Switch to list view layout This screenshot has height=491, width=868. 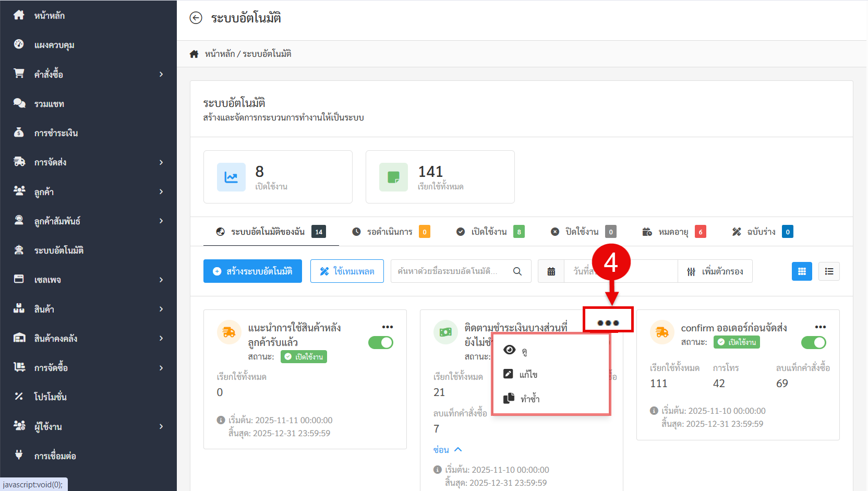pos(829,271)
